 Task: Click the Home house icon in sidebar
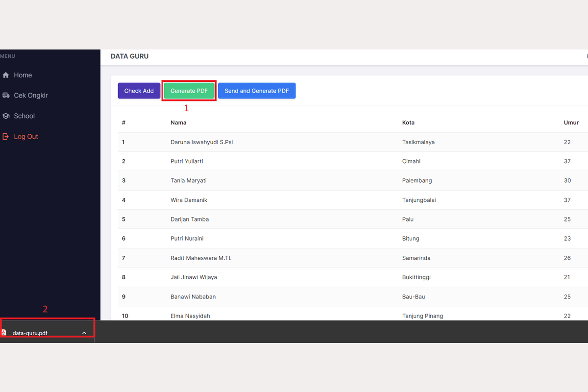(x=6, y=75)
